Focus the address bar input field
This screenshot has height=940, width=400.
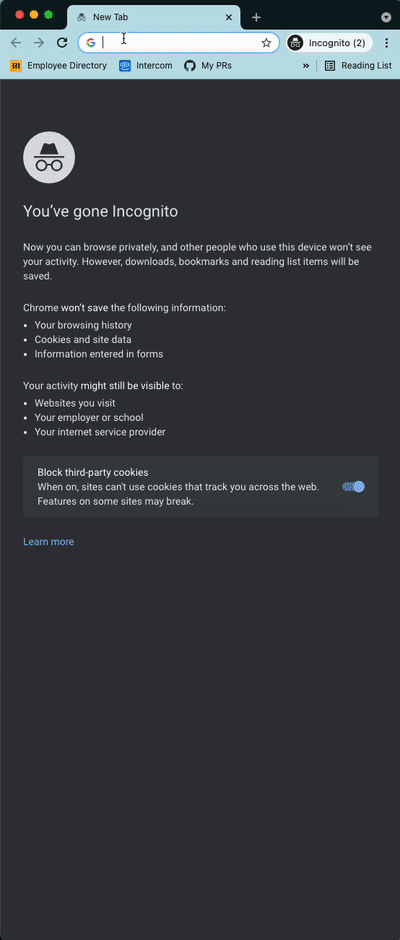pos(179,43)
